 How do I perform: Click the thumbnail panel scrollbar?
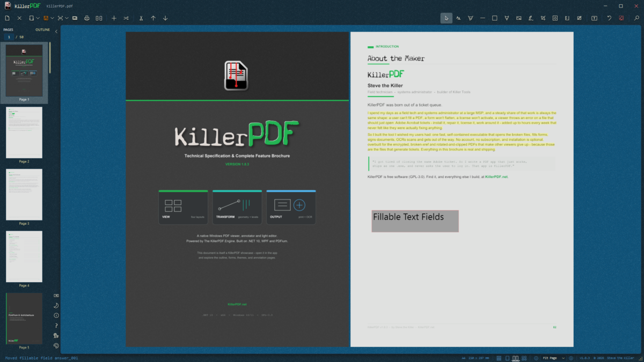pyautogui.click(x=50, y=58)
